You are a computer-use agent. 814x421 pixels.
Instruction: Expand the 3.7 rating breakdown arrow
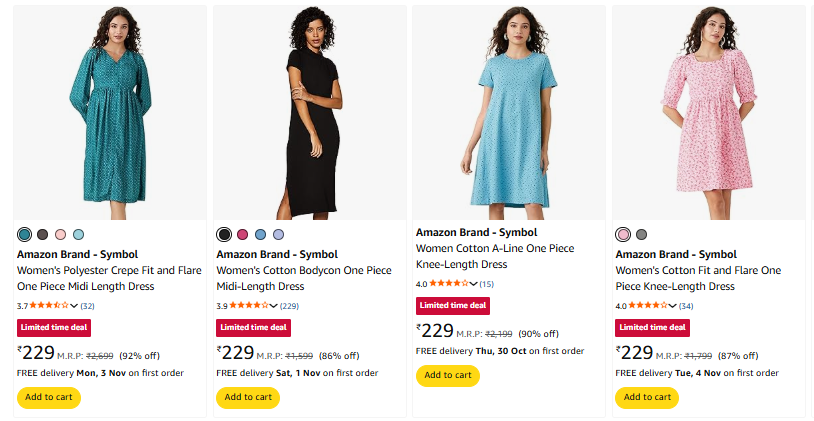(x=75, y=305)
